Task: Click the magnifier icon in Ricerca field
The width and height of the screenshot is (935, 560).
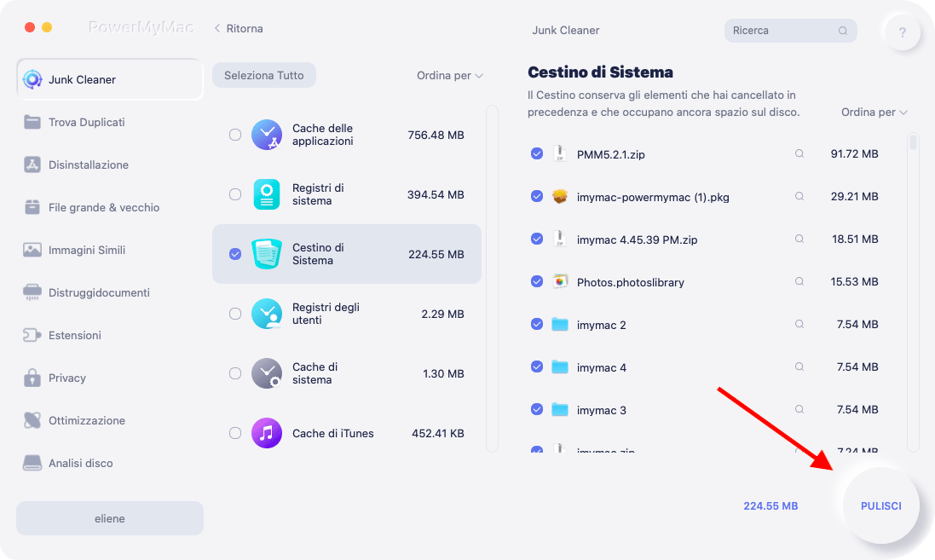Action: pyautogui.click(x=843, y=31)
